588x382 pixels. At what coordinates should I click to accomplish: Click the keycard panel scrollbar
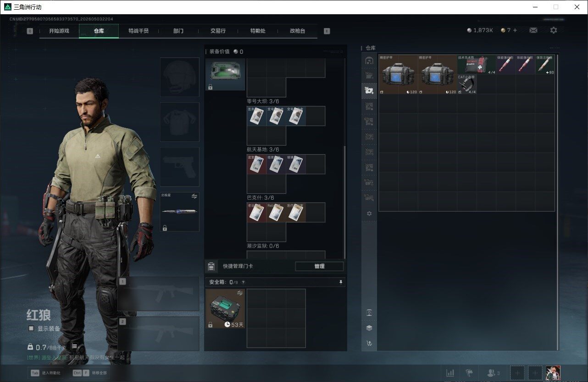(344, 202)
